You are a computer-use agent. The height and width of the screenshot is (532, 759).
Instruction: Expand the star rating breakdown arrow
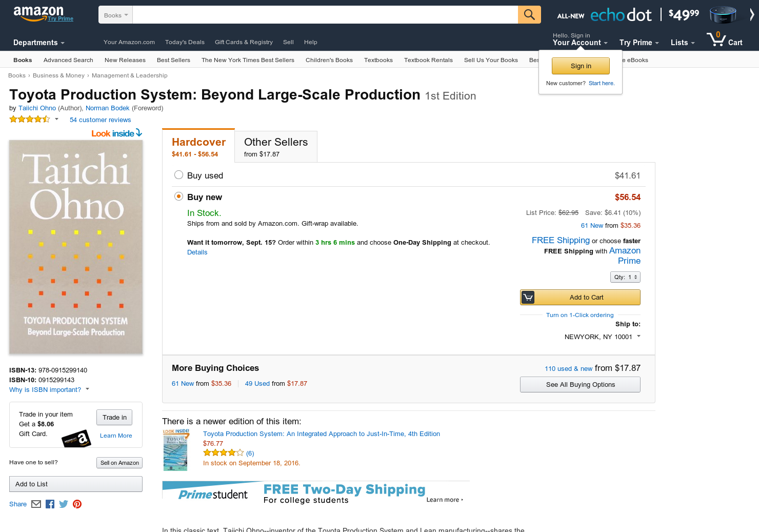pyautogui.click(x=56, y=119)
